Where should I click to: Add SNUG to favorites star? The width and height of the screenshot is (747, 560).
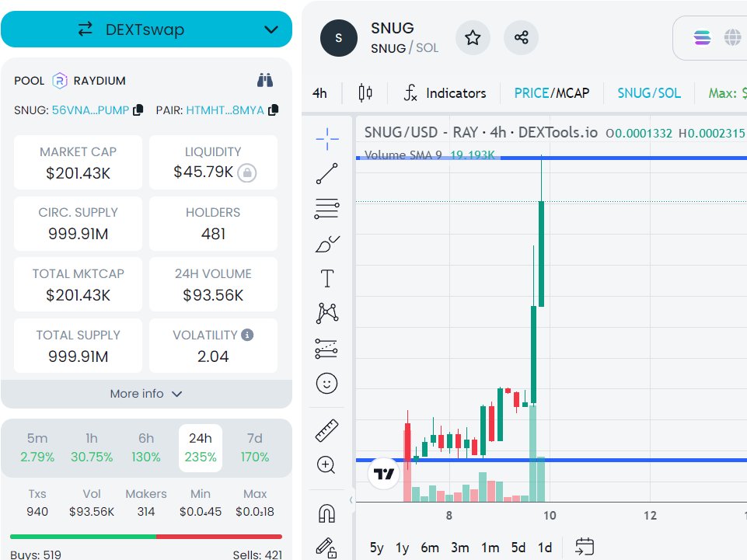click(x=473, y=37)
